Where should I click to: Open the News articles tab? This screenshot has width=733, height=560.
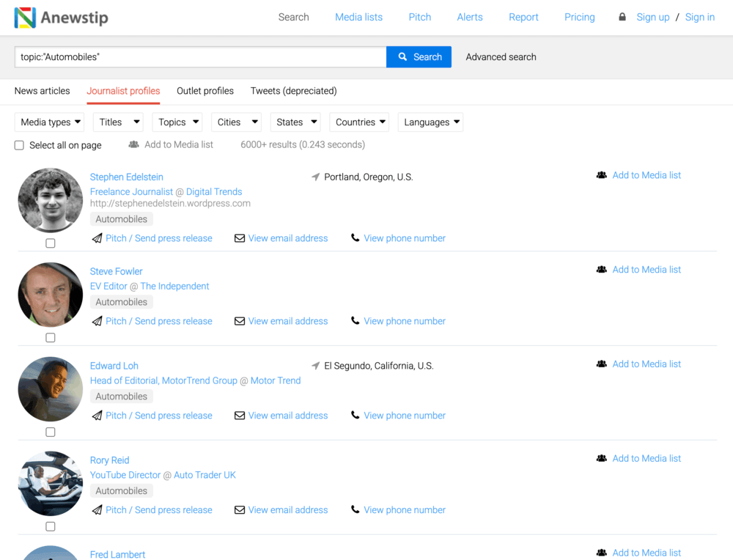43,91
